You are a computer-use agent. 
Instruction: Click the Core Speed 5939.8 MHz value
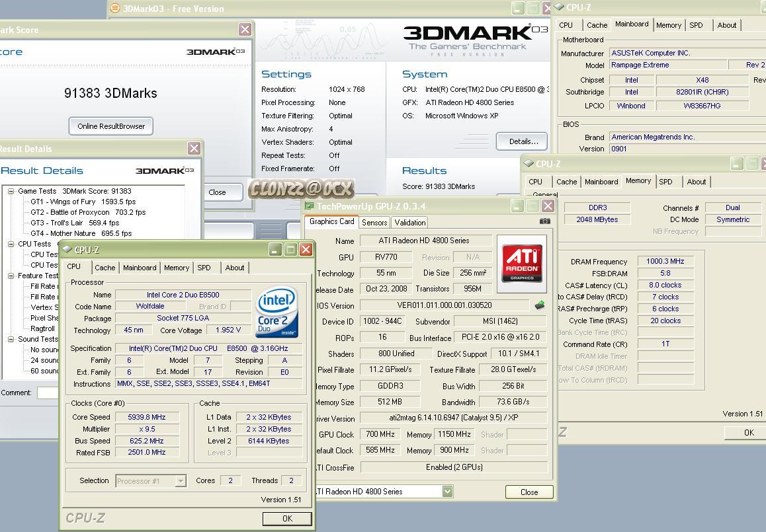147,417
